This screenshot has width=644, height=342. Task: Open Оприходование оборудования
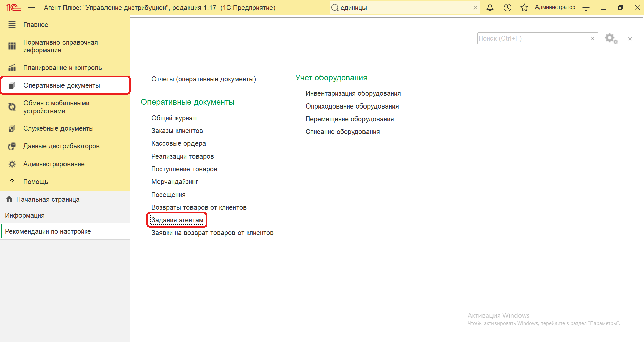click(x=352, y=106)
